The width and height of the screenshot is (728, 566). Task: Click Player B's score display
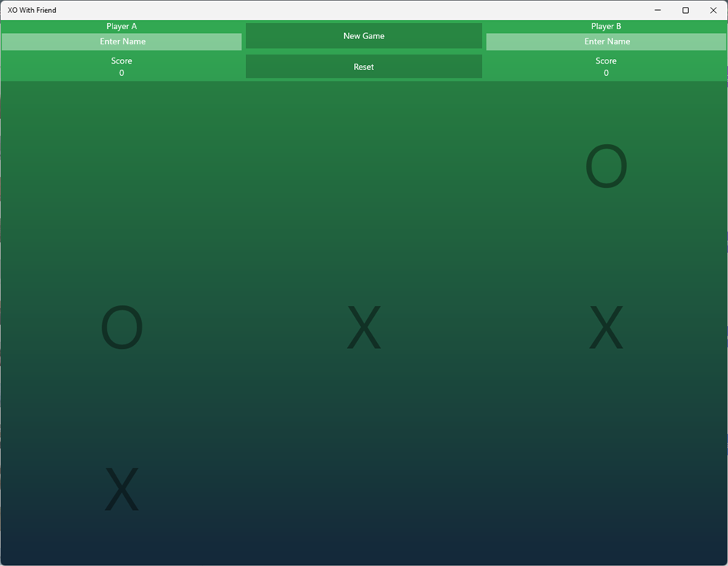click(x=606, y=67)
